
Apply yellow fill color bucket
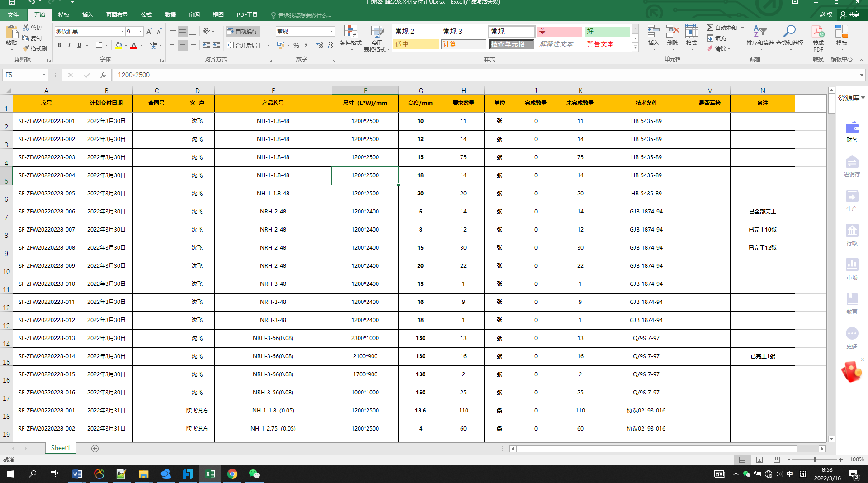click(x=118, y=45)
